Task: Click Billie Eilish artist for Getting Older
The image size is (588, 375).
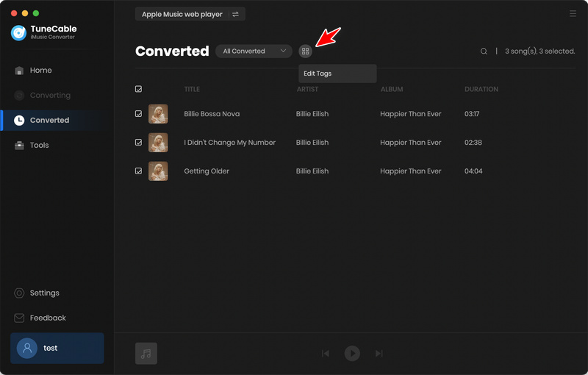Action: [x=312, y=171]
